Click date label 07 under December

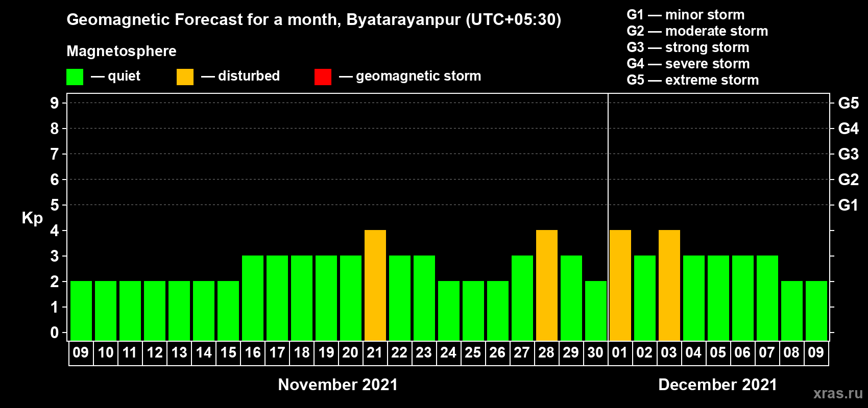(767, 353)
